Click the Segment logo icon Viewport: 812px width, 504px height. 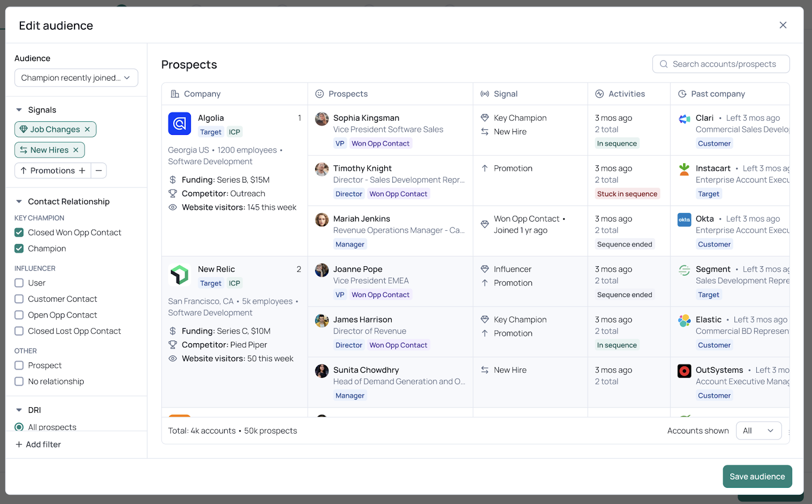pos(685,270)
